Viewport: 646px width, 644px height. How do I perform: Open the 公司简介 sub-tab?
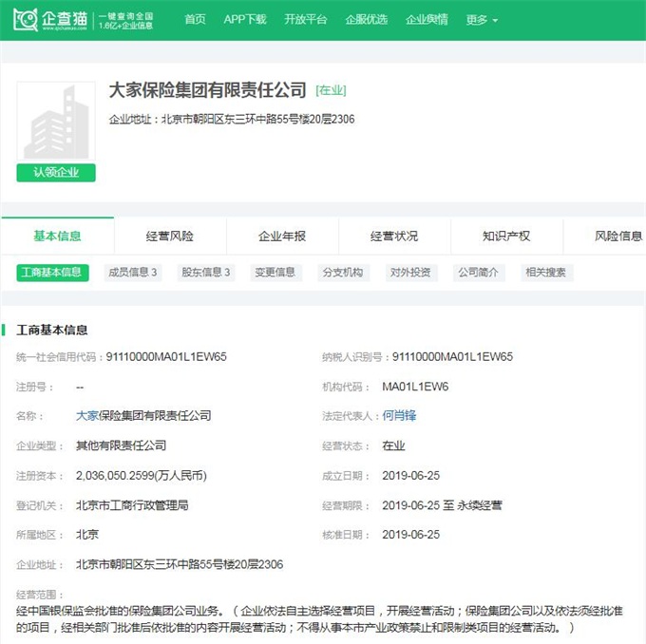479,273
